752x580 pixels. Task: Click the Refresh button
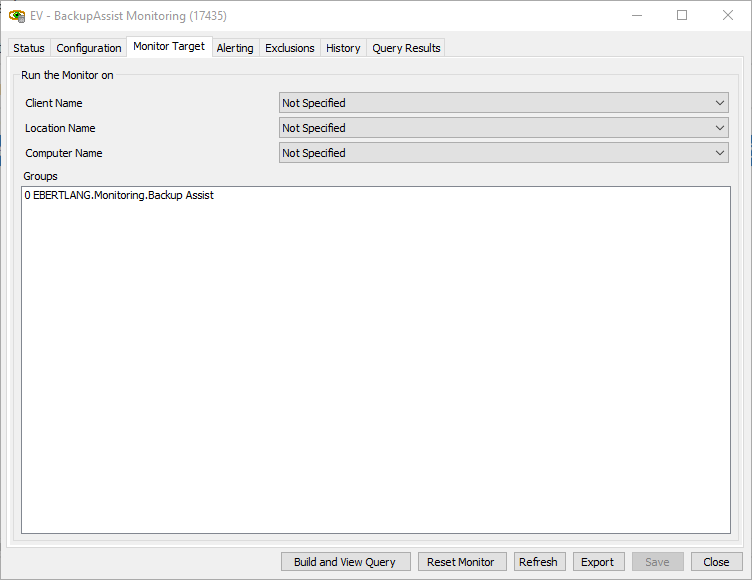(x=538, y=562)
